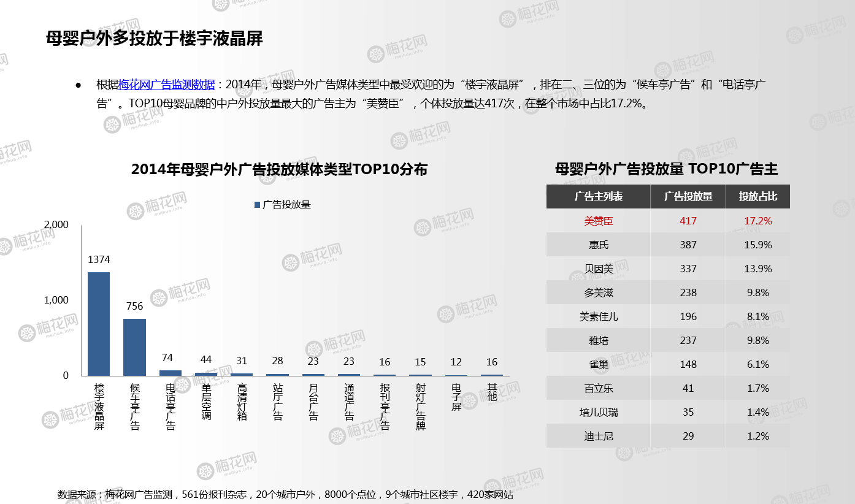Select the 1,000 y-axis label
This screenshot has height=504, width=855.
(x=57, y=300)
